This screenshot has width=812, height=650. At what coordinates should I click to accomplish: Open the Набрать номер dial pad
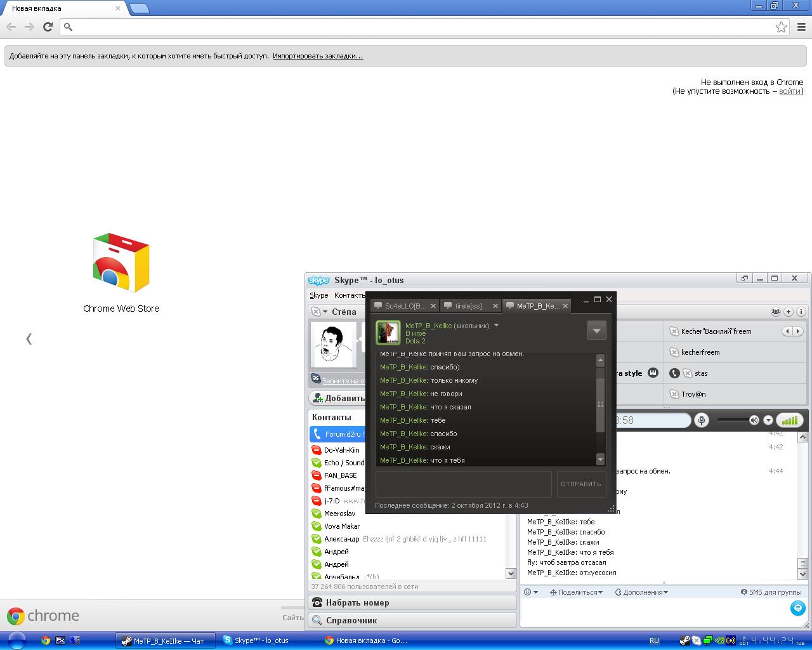[412, 602]
